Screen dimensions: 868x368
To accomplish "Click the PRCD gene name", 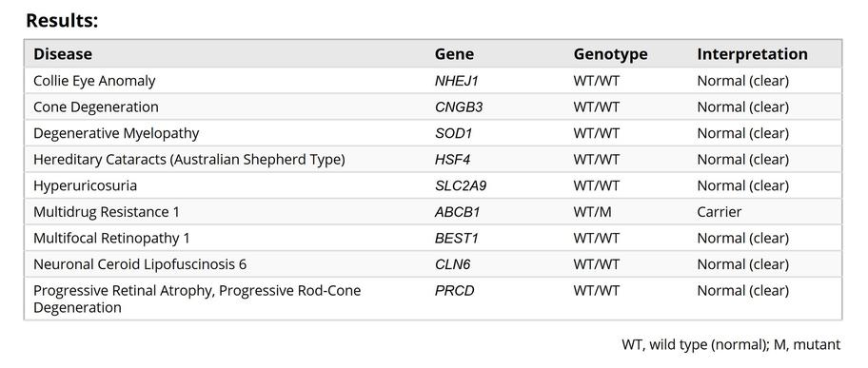I will click(455, 291).
